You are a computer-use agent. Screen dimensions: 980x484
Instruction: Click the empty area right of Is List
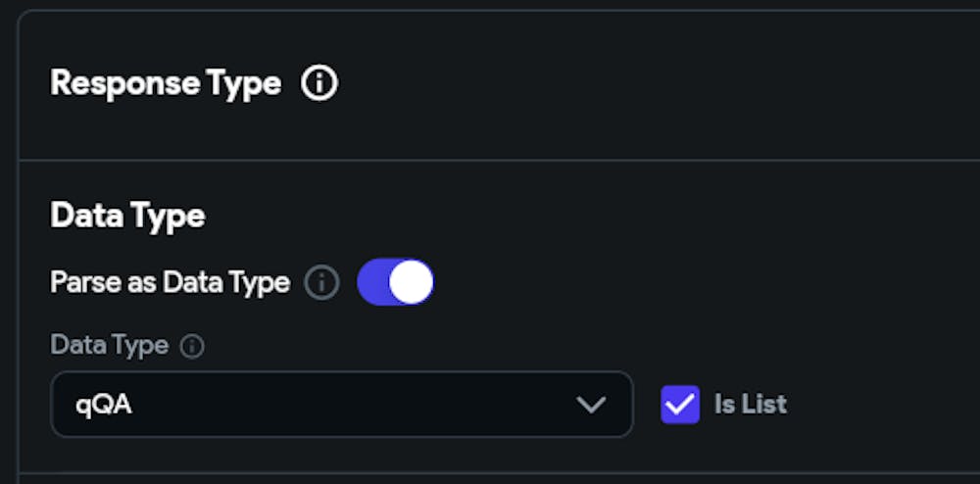pos(882,404)
